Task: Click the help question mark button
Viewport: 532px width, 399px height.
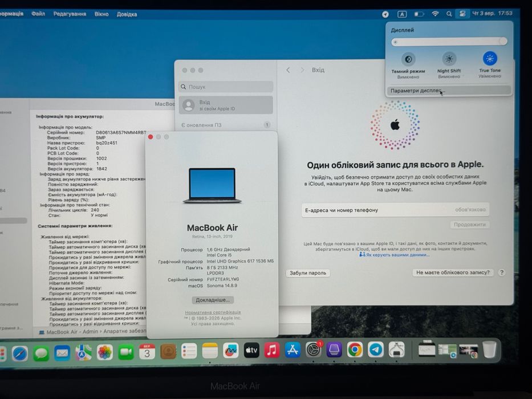Action: click(x=501, y=272)
